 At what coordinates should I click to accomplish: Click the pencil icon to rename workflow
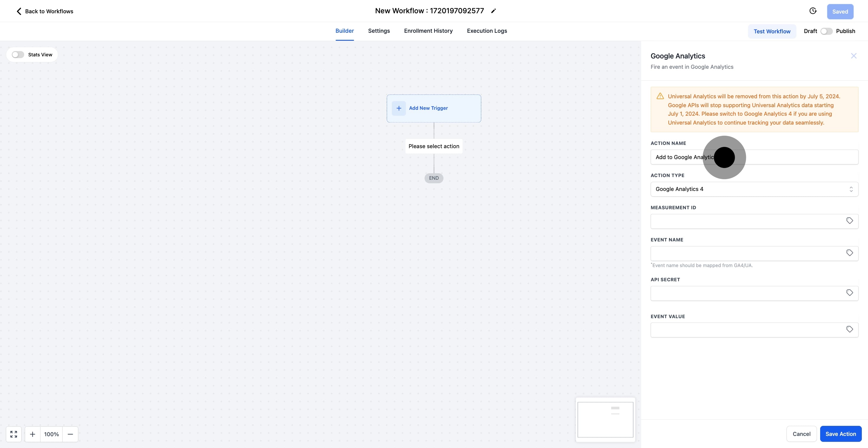493,11
